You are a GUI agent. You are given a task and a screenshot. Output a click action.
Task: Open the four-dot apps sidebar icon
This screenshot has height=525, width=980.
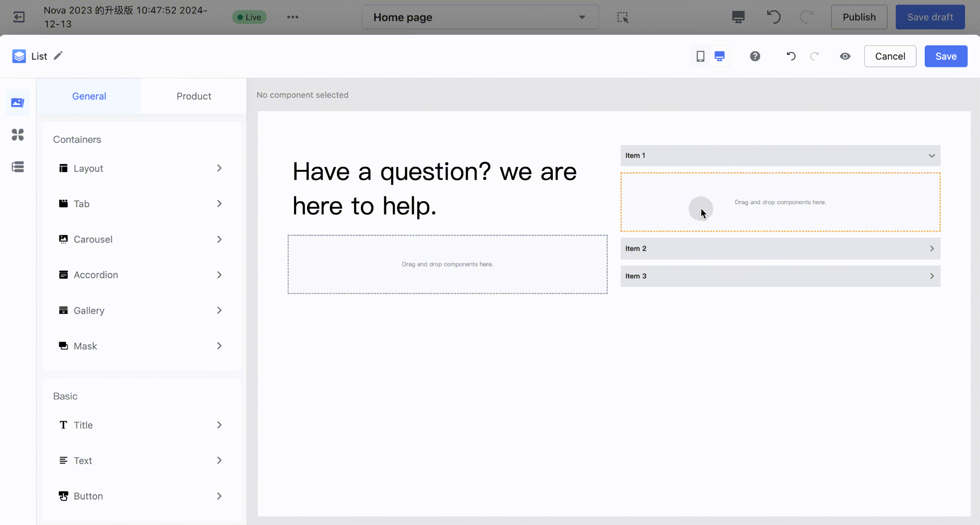click(x=18, y=134)
